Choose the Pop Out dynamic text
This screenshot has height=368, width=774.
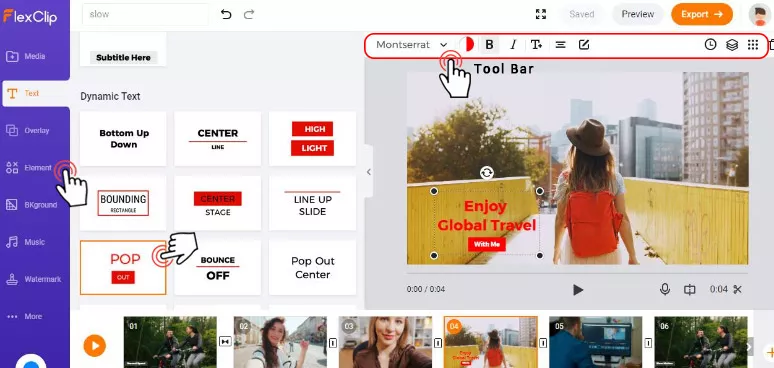pos(123,267)
